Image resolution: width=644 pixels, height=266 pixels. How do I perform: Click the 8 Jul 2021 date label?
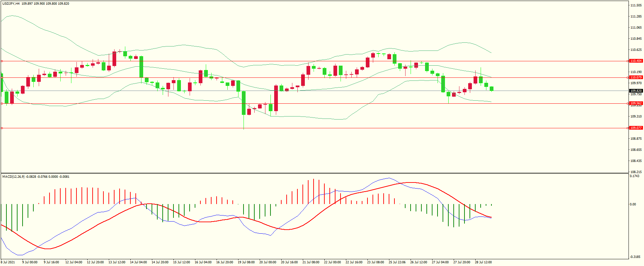(x=8, y=262)
